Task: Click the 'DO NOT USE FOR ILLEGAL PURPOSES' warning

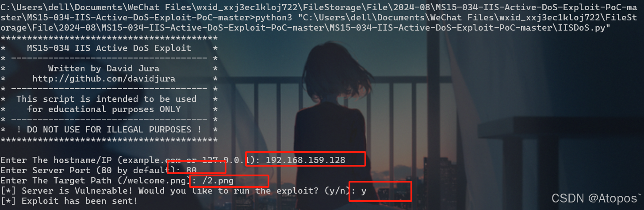Action: (x=109, y=130)
